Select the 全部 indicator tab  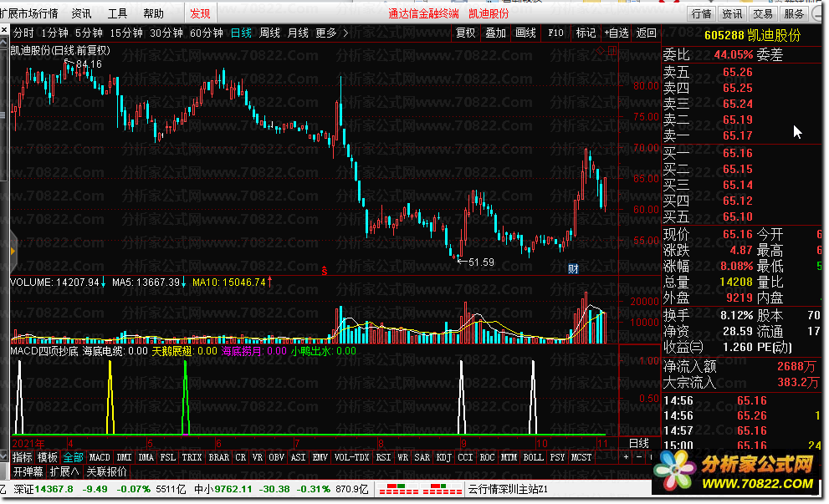73,457
